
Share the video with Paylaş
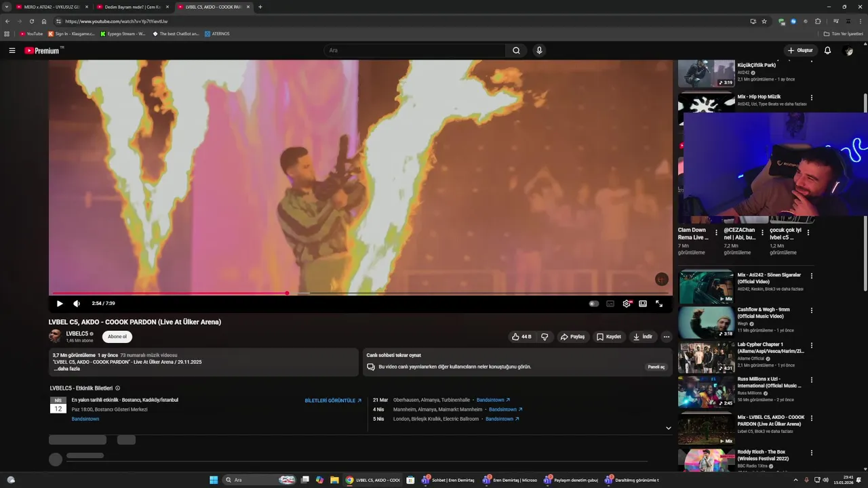point(572,337)
